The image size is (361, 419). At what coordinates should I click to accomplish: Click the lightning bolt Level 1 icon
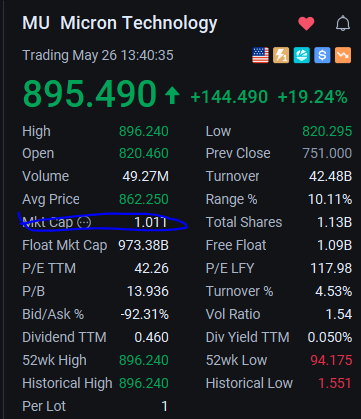point(281,55)
